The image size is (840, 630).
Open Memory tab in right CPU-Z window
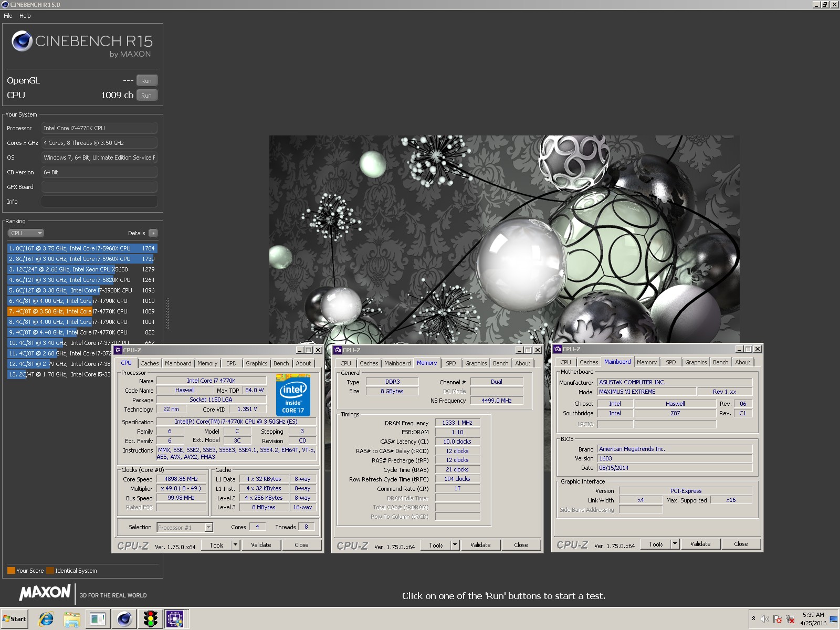tap(647, 362)
